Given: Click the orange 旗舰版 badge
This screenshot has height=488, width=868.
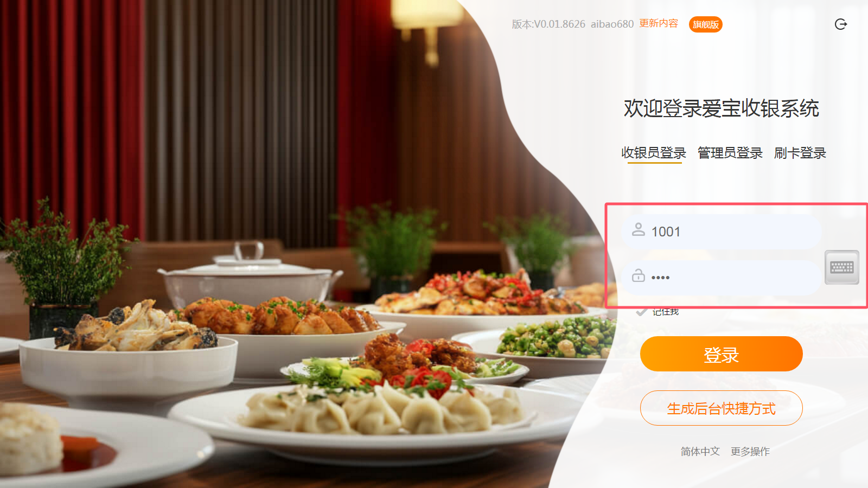Looking at the screenshot, I should click(705, 24).
